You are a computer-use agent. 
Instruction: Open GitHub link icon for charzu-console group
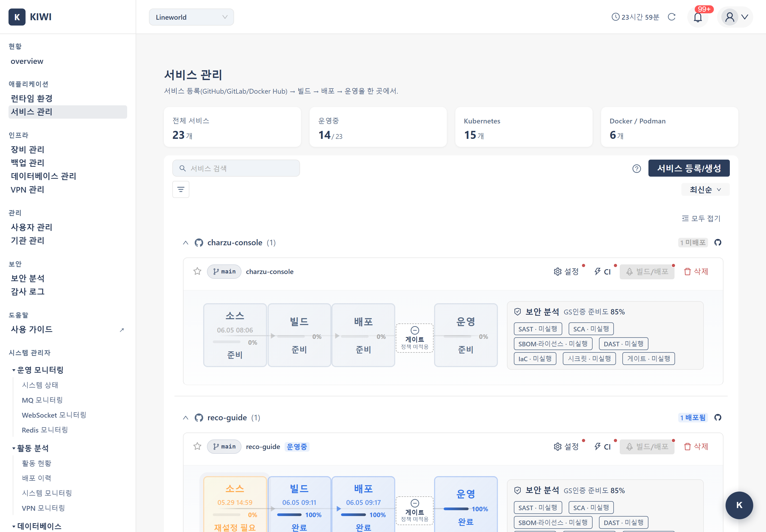click(x=718, y=242)
